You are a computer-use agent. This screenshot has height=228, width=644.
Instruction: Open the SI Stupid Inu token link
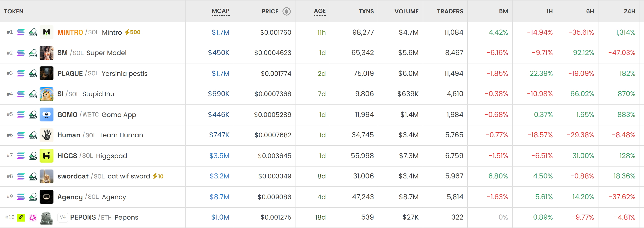[x=86, y=94]
